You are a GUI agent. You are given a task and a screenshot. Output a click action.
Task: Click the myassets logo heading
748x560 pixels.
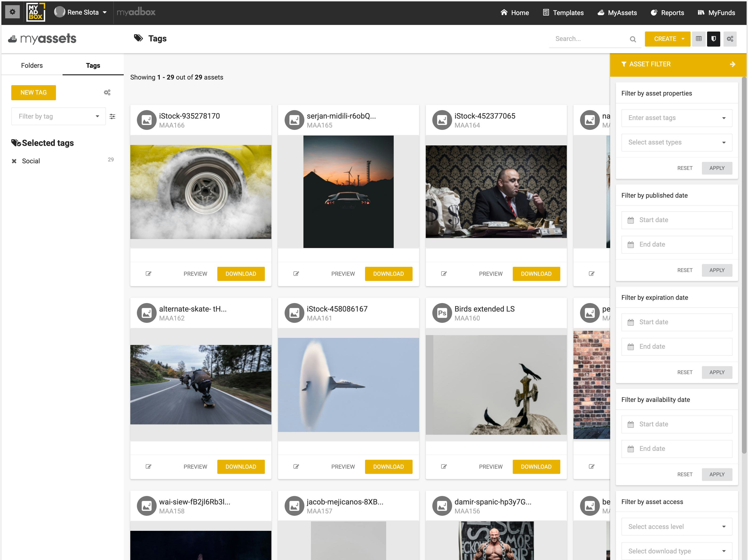point(42,39)
